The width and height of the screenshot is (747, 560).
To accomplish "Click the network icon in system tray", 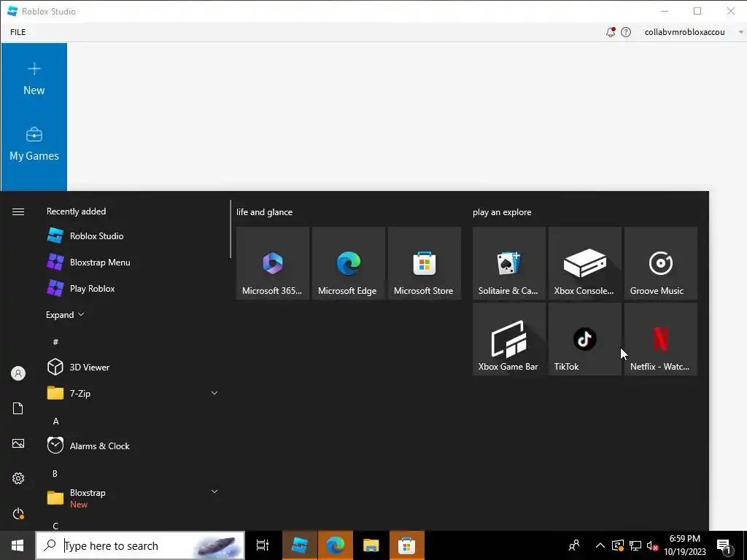I will coord(635,545).
